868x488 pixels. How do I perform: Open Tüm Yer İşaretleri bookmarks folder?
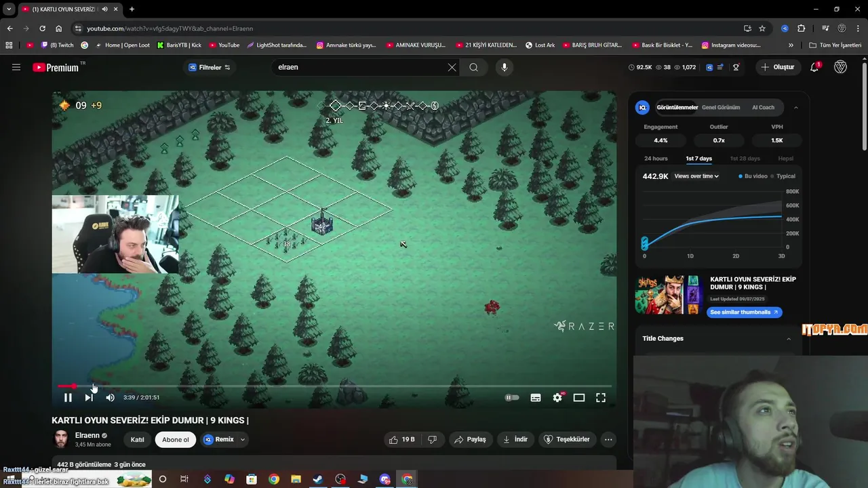click(x=835, y=45)
